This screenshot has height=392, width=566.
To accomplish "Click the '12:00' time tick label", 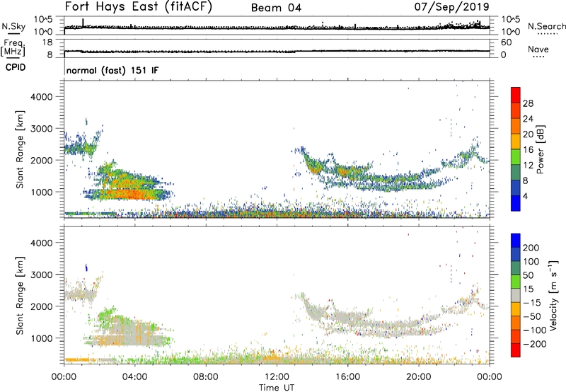I will pyautogui.click(x=277, y=377).
